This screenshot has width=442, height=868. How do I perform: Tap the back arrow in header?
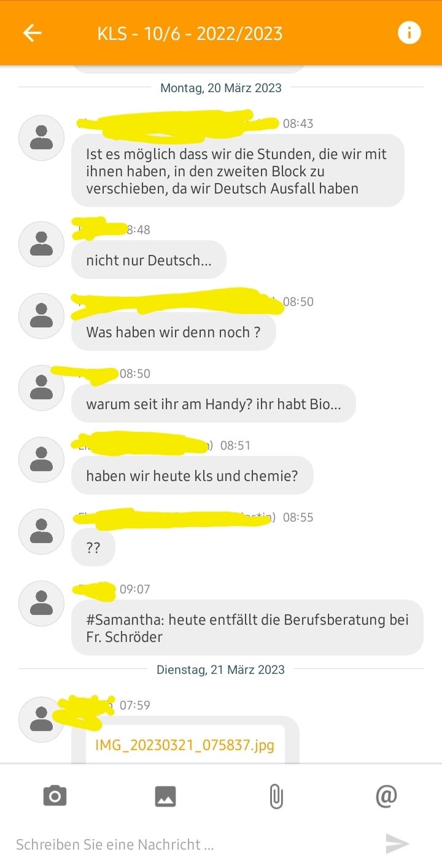click(x=33, y=33)
